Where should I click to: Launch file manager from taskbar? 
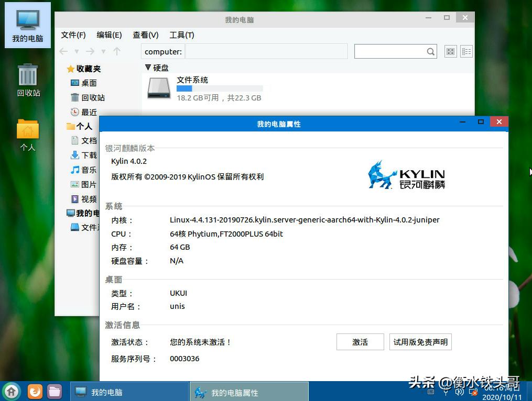pos(55,392)
